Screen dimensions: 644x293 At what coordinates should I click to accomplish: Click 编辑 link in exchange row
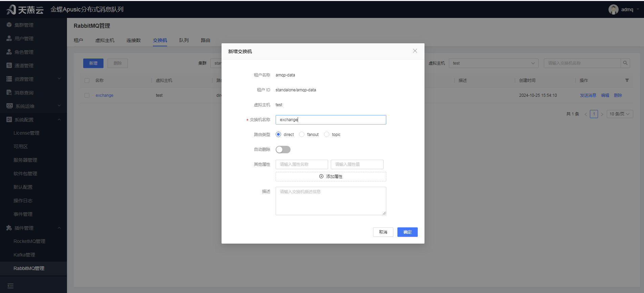[x=605, y=95]
